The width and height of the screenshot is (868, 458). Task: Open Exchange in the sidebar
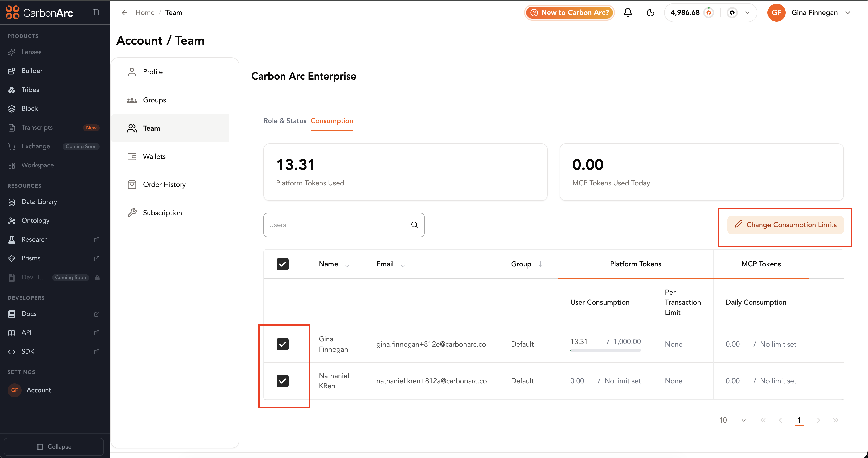pyautogui.click(x=36, y=146)
